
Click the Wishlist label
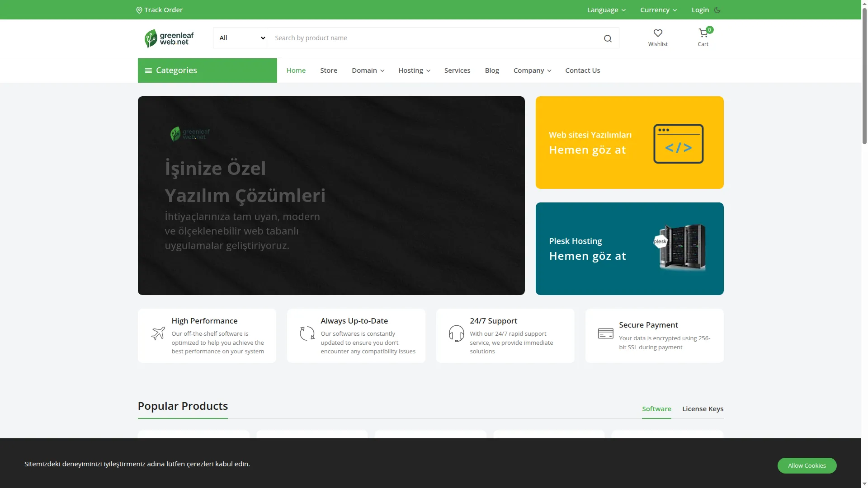pyautogui.click(x=658, y=44)
